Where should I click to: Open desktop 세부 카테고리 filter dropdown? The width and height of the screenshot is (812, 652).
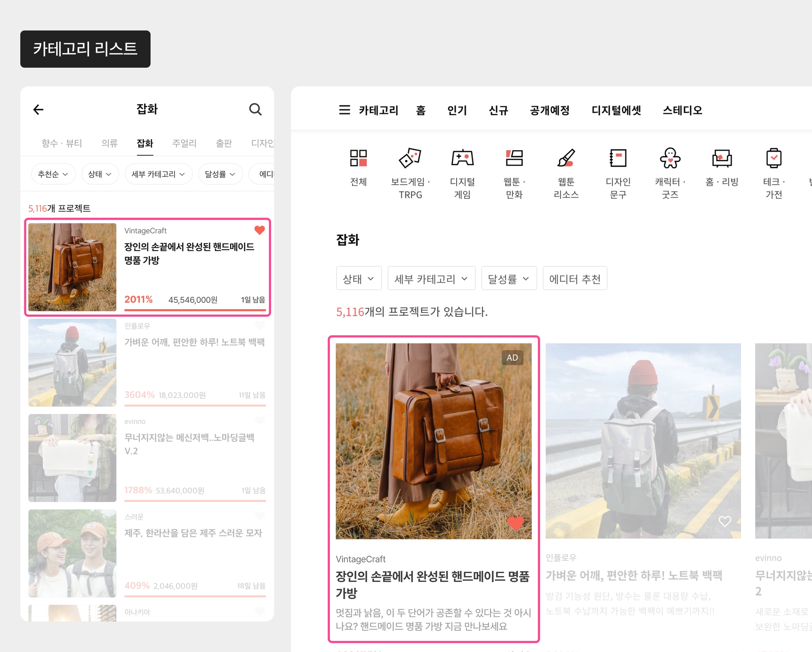pyautogui.click(x=431, y=279)
